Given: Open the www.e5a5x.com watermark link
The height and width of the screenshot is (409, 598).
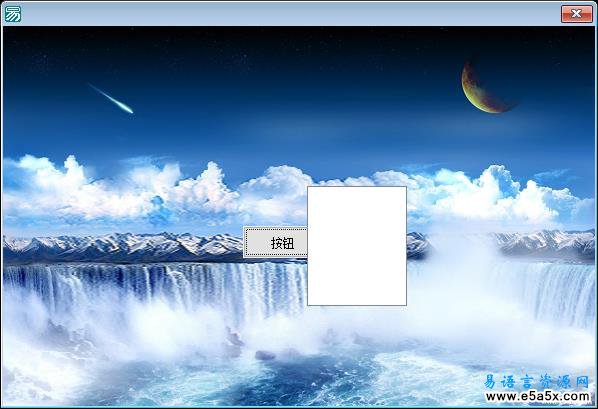Looking at the screenshot, I should [x=538, y=397].
